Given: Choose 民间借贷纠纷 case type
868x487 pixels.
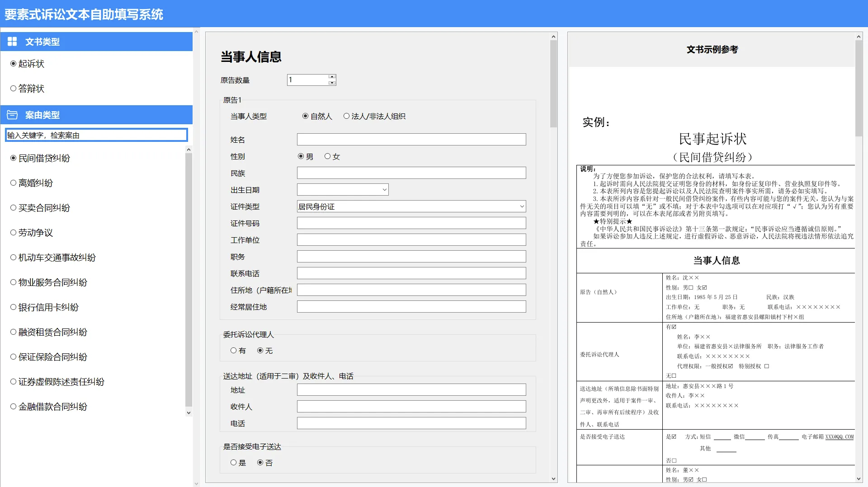Looking at the screenshot, I should point(40,158).
